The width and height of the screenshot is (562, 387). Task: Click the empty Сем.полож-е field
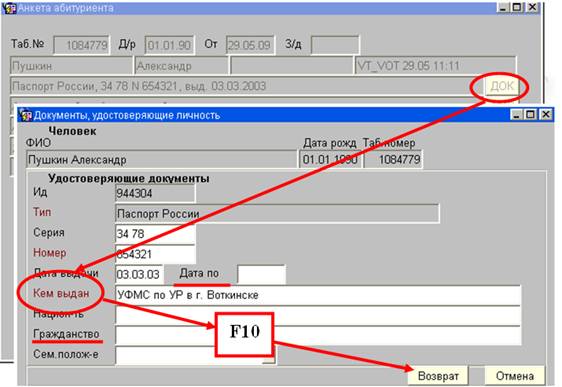(195, 355)
